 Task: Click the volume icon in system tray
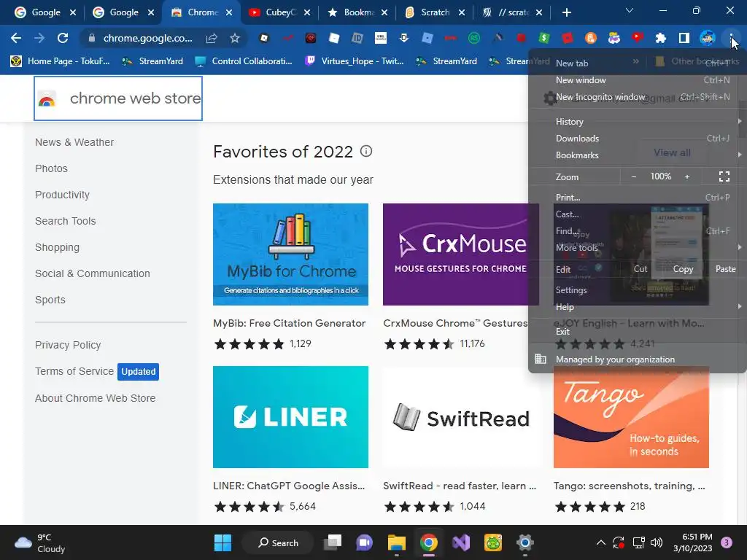(x=656, y=542)
